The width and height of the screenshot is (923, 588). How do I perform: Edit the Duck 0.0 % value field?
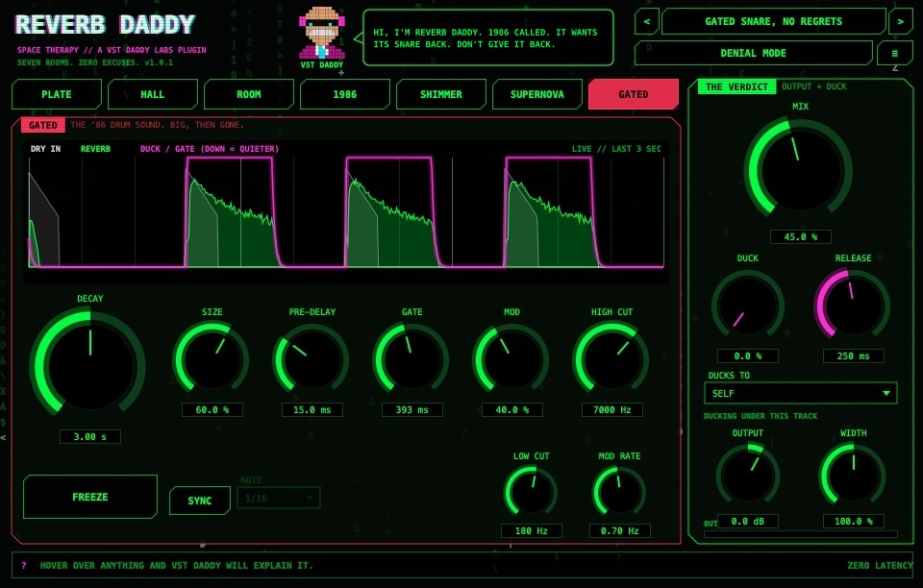pos(748,356)
